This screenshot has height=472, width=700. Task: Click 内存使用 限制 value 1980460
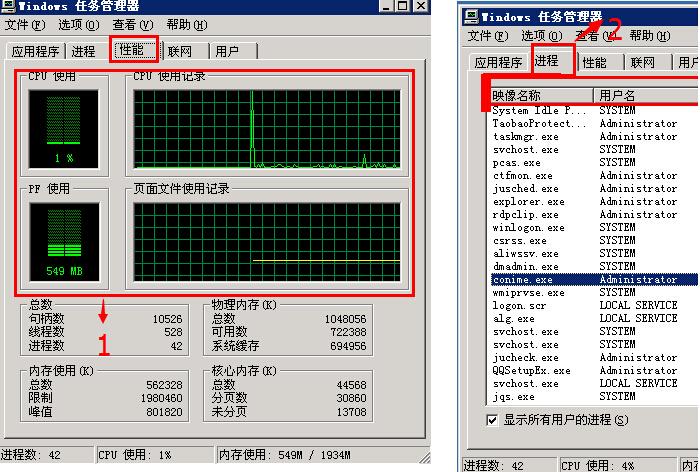(x=162, y=398)
